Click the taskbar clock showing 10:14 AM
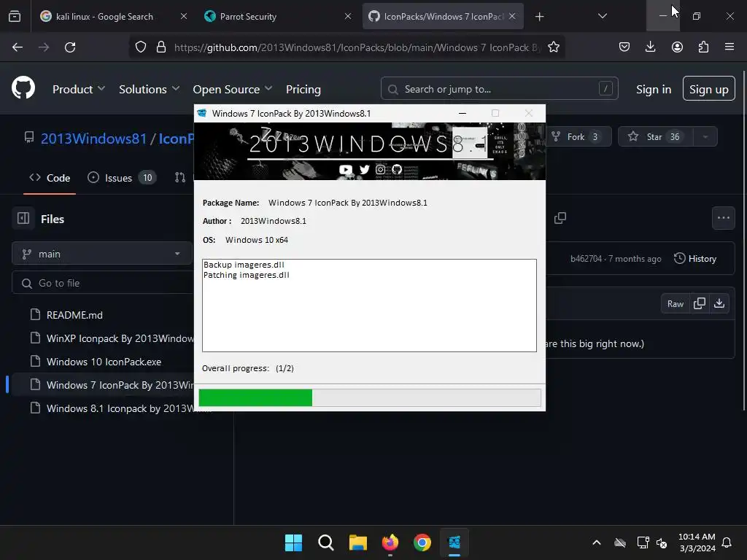The width and height of the screenshot is (747, 560). (697, 542)
